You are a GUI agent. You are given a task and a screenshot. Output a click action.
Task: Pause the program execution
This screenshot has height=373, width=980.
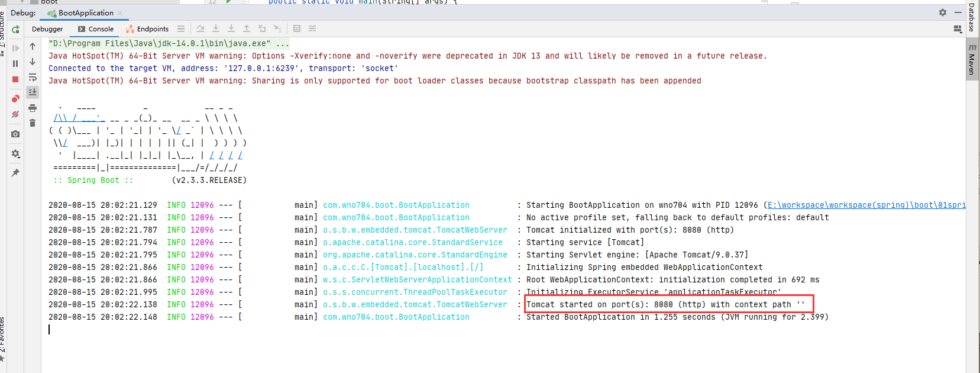pyautogui.click(x=15, y=63)
